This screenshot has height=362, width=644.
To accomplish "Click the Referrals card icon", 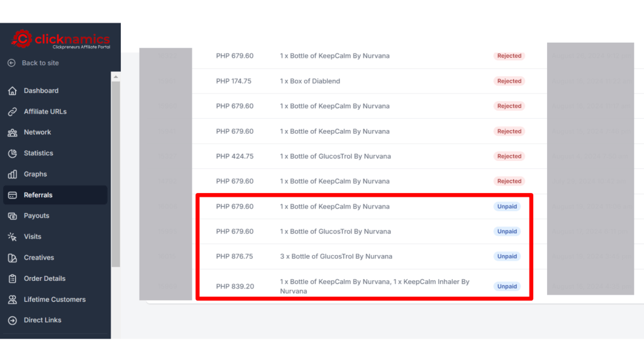I will click(x=13, y=195).
